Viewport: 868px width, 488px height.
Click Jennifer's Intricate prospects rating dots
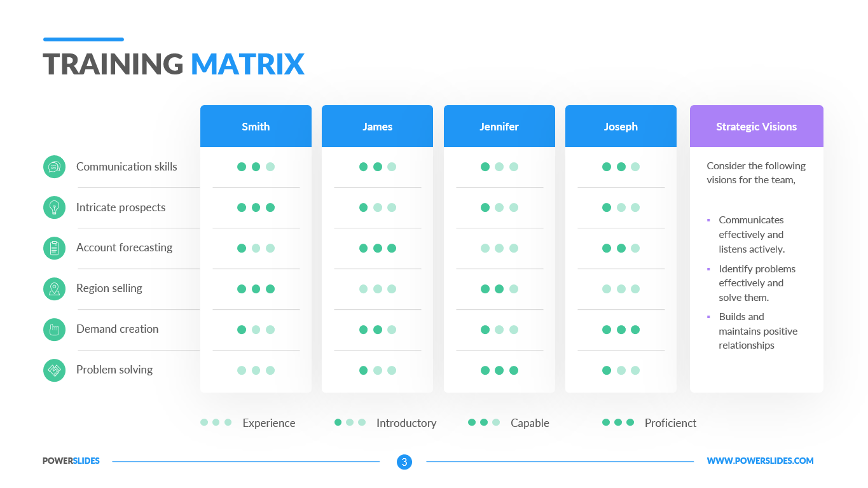499,207
